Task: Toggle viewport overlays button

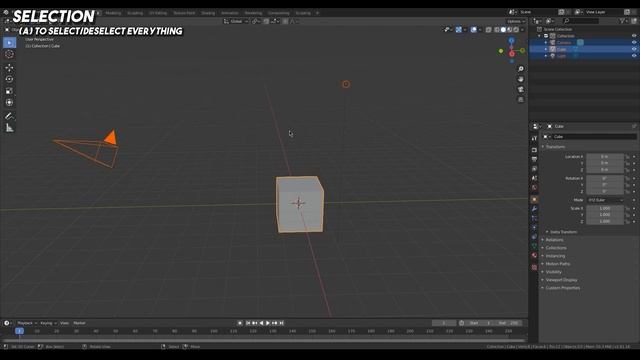Action: tap(473, 30)
